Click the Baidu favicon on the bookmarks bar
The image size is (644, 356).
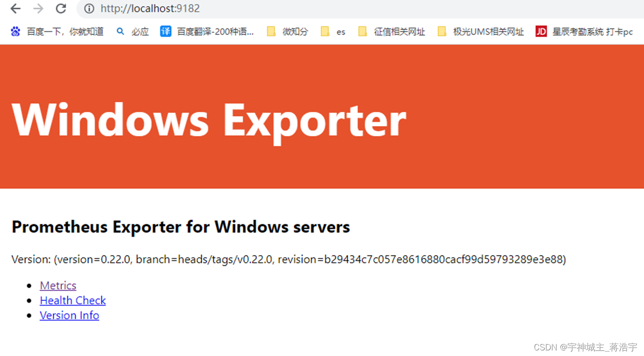(x=14, y=31)
